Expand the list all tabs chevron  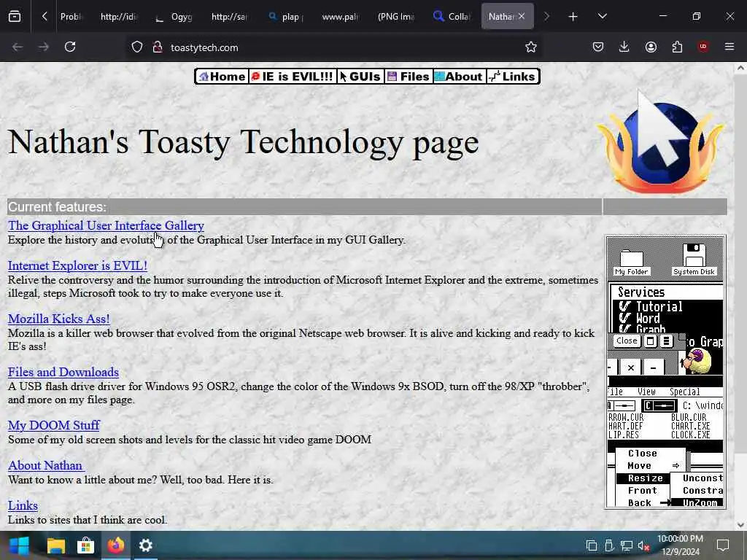[x=603, y=17]
